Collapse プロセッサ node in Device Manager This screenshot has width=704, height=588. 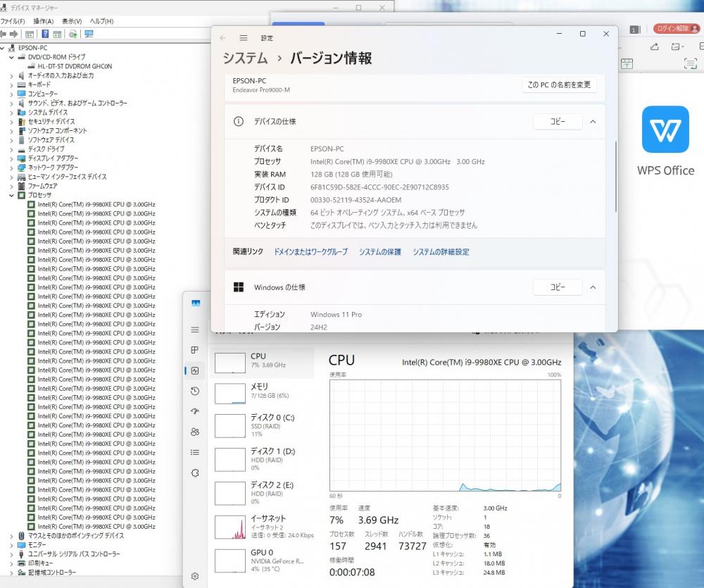[x=12, y=195]
